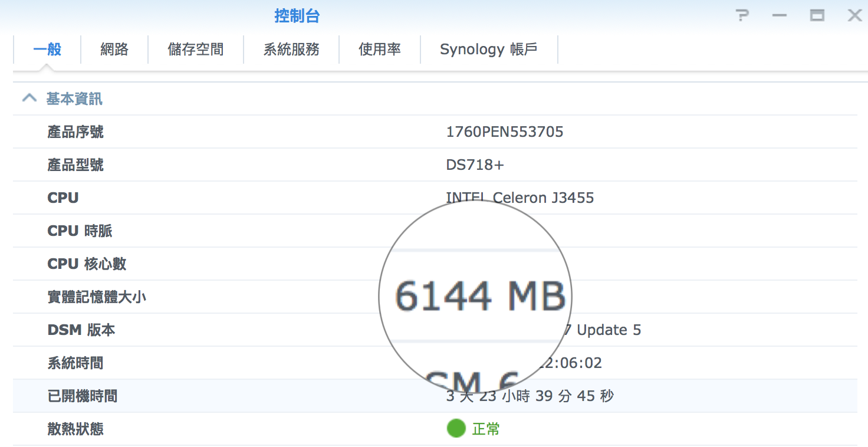868x447 pixels.
Task: Go to the 系統服務 tab
Action: point(291,50)
